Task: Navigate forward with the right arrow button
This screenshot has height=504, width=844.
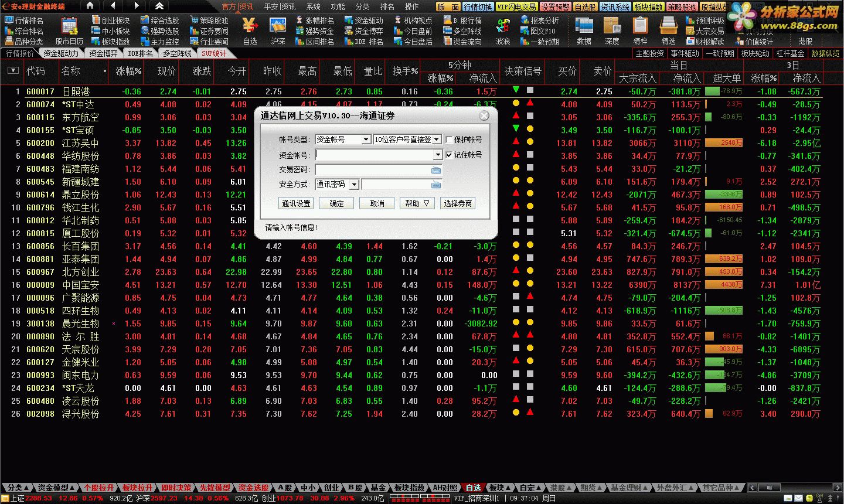Action: coord(137,6)
